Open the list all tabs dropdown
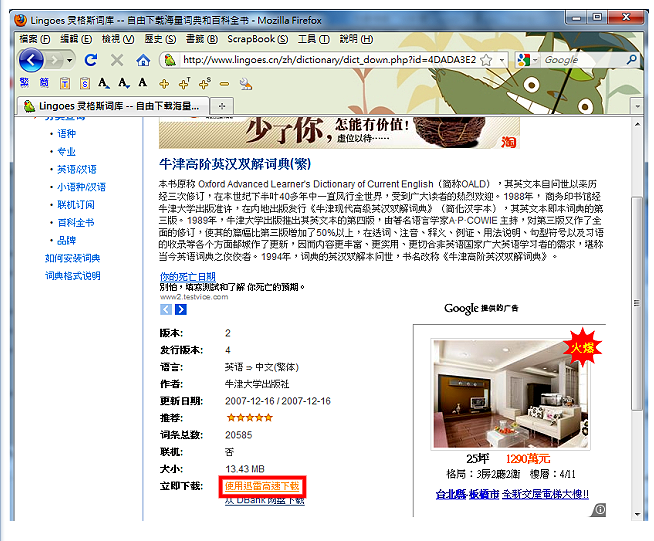This screenshot has width=654, height=541. click(x=637, y=106)
